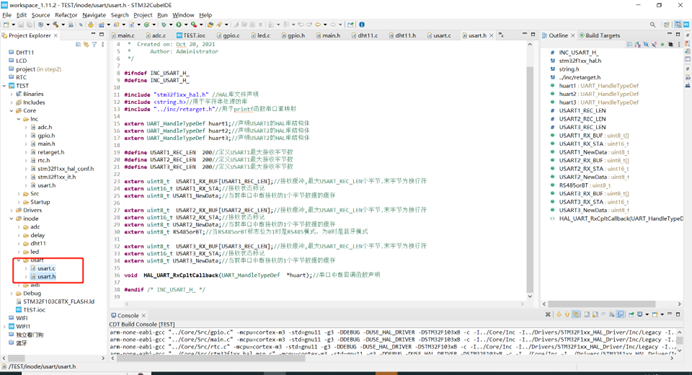Collapse the TEST project node
This screenshot has height=375, width=692.
(5, 86)
